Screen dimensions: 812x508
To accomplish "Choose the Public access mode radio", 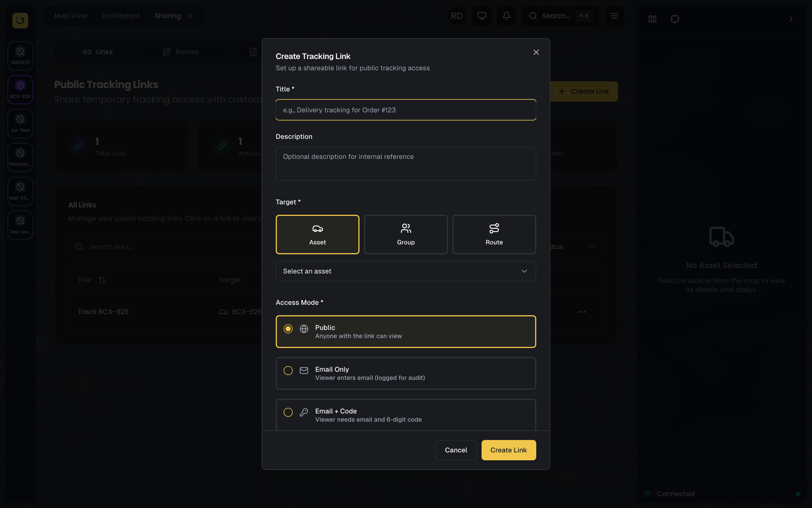I will 288,329.
